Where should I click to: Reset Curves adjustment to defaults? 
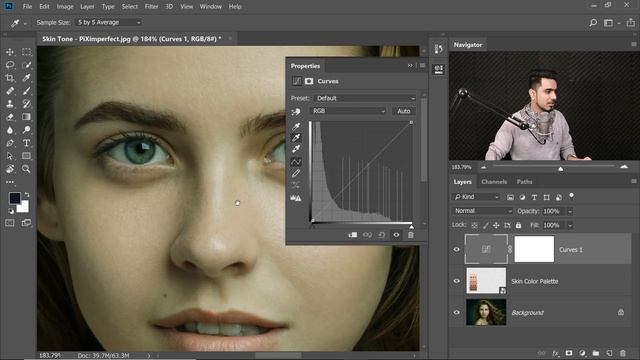[x=382, y=235]
